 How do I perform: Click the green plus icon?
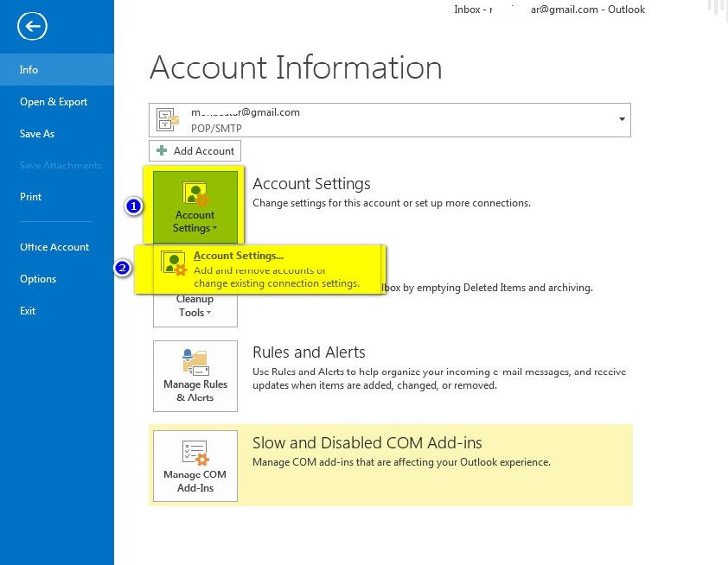click(x=162, y=150)
